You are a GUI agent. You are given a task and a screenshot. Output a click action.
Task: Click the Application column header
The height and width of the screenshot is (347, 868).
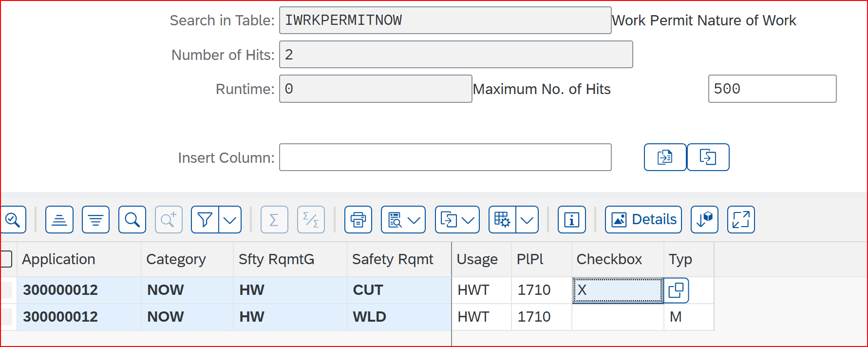[x=58, y=259]
